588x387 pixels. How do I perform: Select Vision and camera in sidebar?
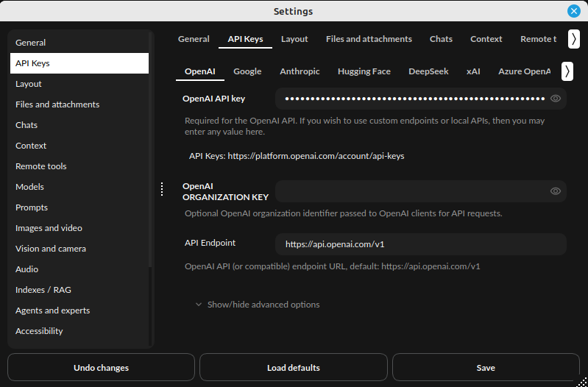79,249
